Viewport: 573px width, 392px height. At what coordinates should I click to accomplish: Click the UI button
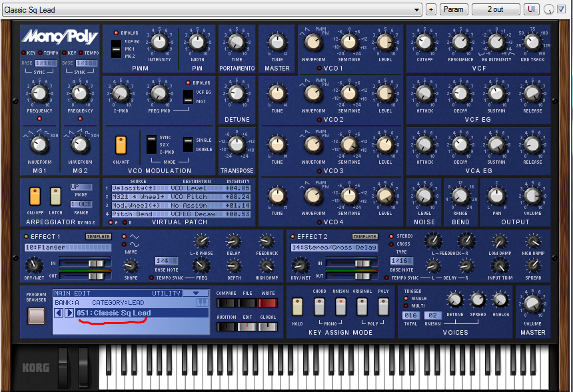[531, 9]
